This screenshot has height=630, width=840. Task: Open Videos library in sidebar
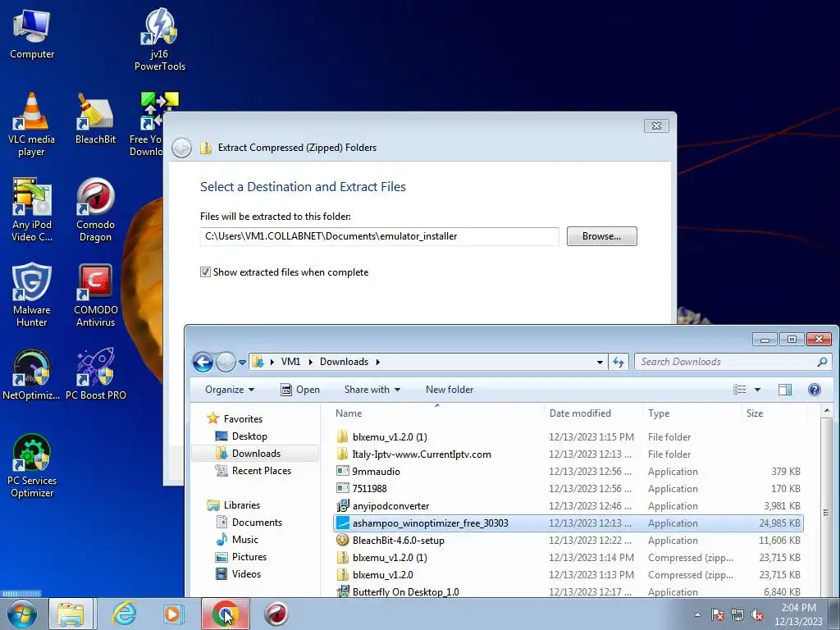click(x=239, y=573)
